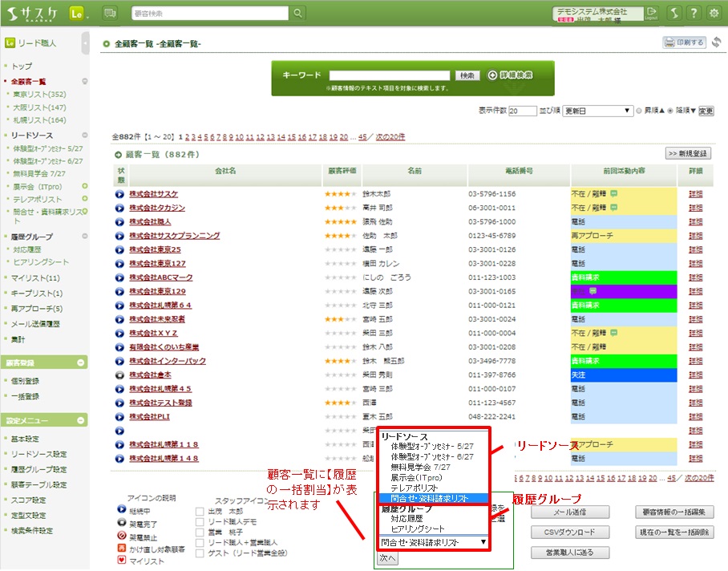
Task: Select the 昇順 radio button
Action: point(639,111)
